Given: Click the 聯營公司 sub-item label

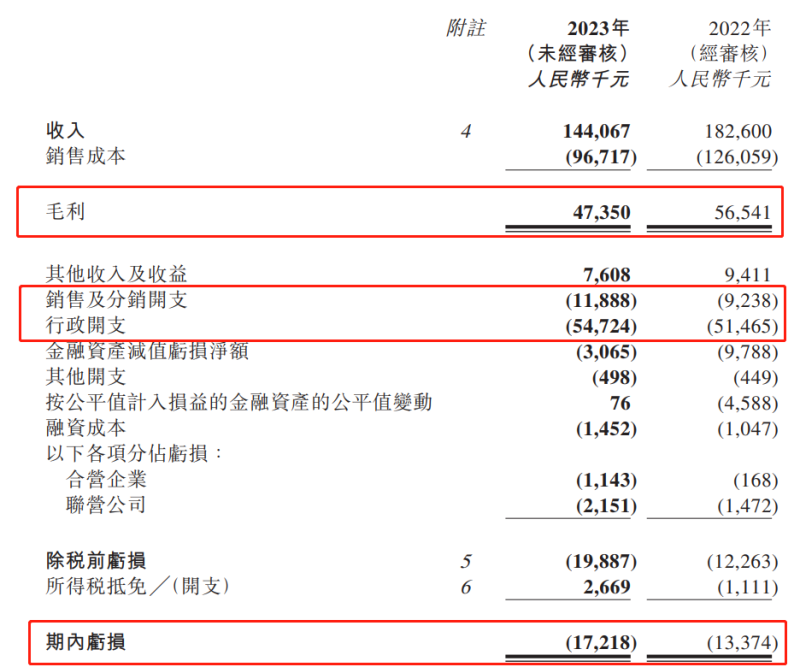Looking at the screenshot, I should 106,505.
